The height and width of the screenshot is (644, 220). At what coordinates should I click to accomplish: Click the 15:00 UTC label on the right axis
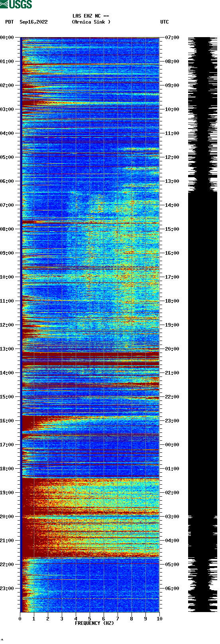(x=172, y=229)
